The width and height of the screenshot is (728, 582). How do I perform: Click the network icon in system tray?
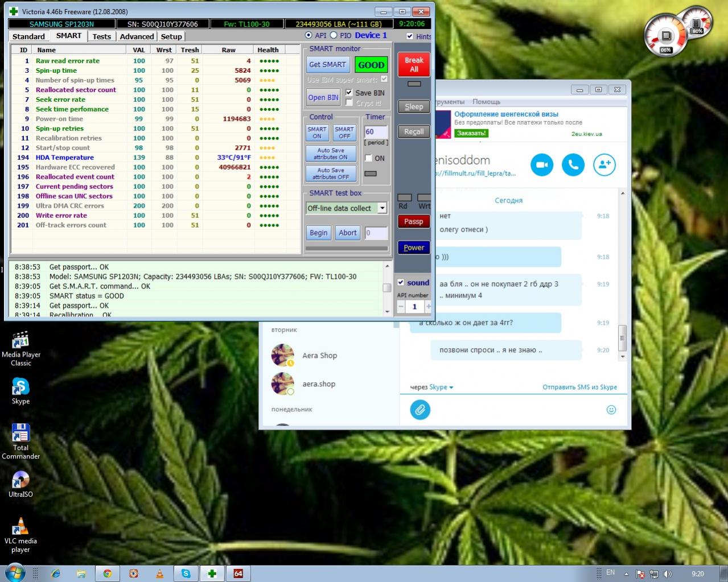(654, 574)
